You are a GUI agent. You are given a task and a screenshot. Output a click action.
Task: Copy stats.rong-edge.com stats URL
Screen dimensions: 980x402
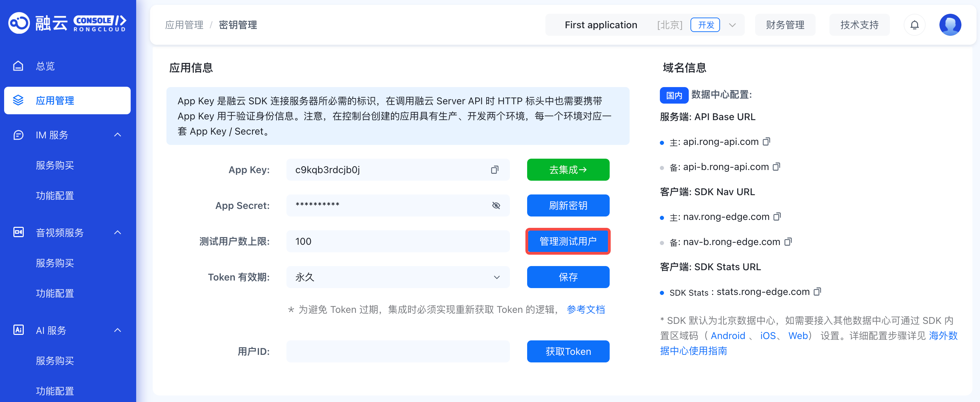817,292
